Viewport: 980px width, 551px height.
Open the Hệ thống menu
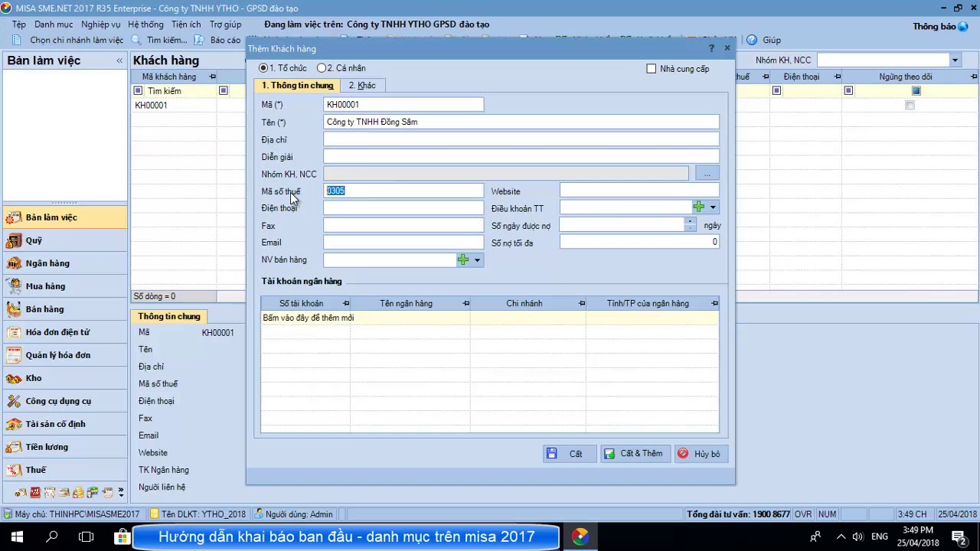[145, 24]
